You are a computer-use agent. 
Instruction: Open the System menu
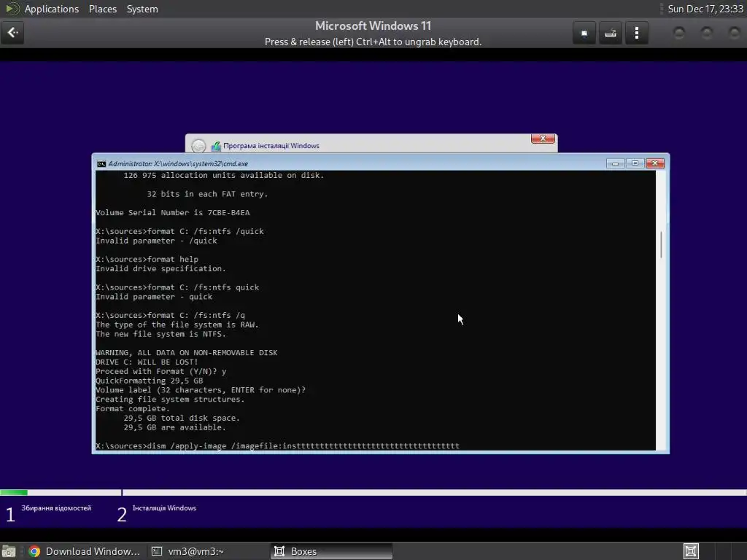coord(142,9)
